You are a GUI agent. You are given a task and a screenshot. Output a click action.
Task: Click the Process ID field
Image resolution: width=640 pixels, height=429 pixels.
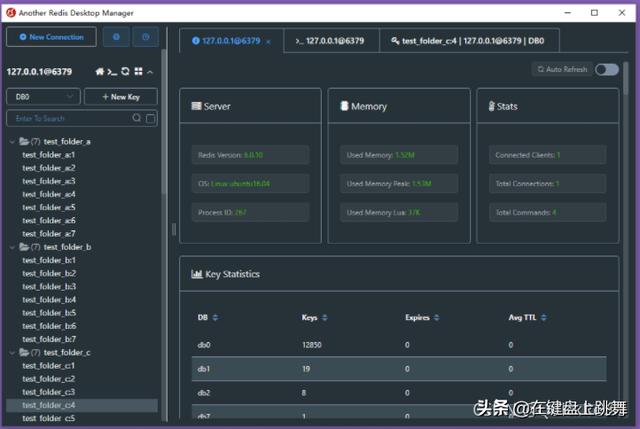[x=250, y=212]
